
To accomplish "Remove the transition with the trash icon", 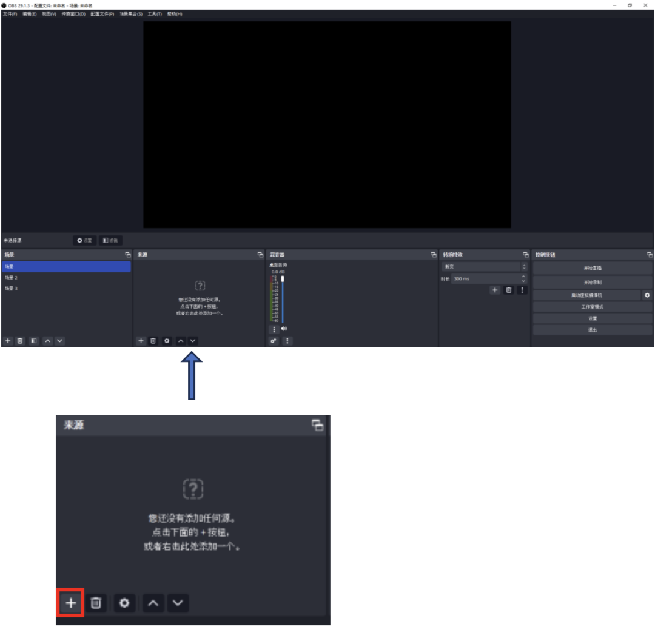I will coord(509,290).
